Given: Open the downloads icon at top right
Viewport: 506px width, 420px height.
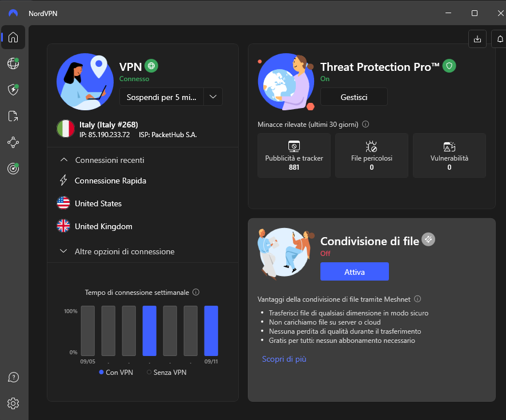Looking at the screenshot, I should coord(477,39).
